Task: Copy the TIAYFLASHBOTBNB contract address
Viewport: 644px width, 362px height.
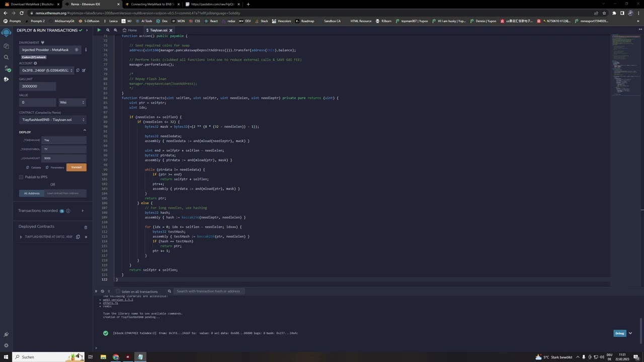Action: tap(78, 237)
